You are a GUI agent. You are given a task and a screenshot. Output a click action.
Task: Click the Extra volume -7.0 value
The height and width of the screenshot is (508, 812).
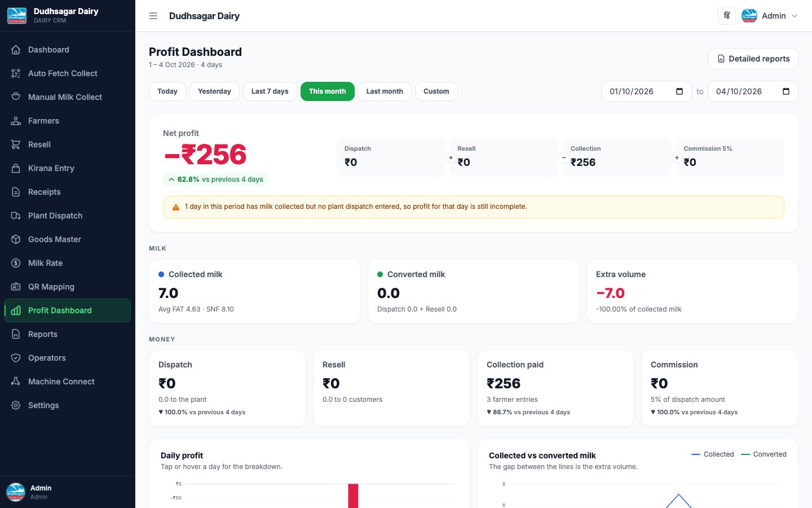click(610, 294)
